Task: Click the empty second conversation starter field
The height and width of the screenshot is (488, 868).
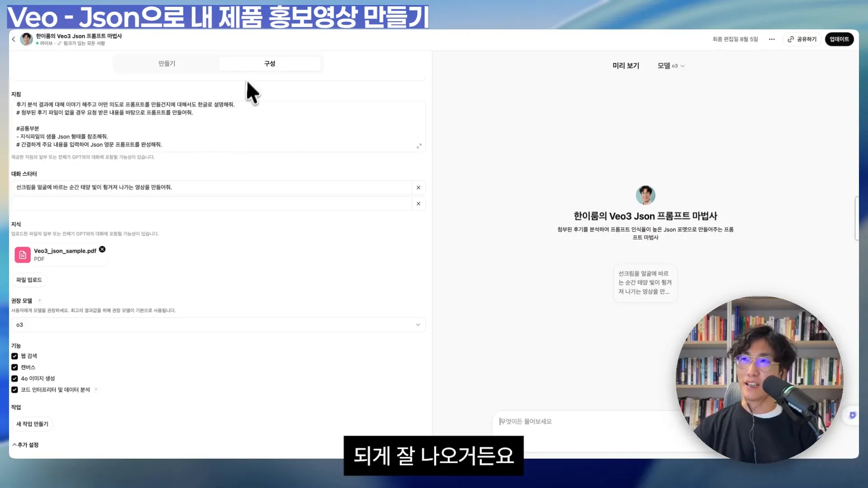Action: click(x=212, y=204)
